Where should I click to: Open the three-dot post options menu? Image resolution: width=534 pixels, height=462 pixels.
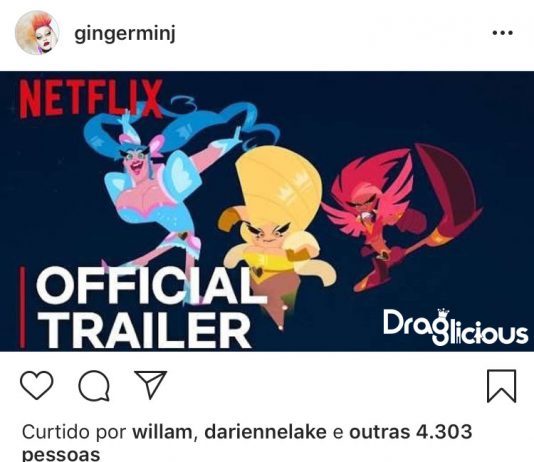click(x=502, y=33)
